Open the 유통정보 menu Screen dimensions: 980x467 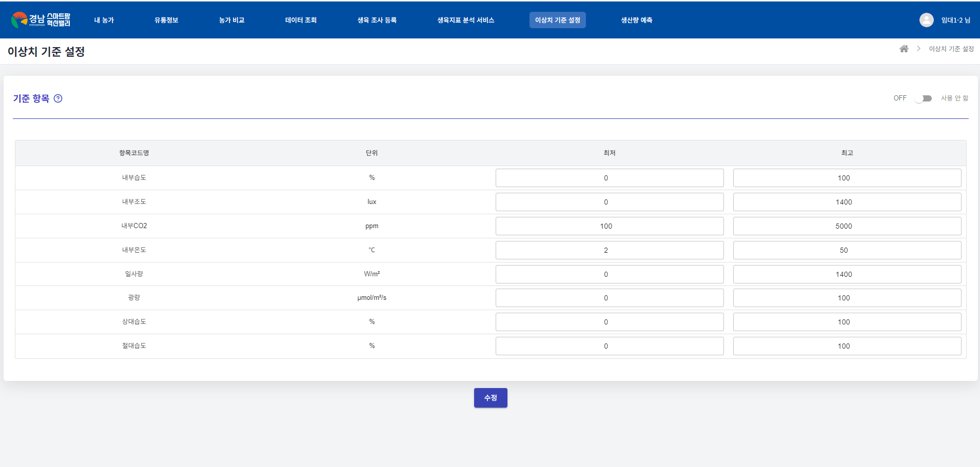(x=166, y=20)
